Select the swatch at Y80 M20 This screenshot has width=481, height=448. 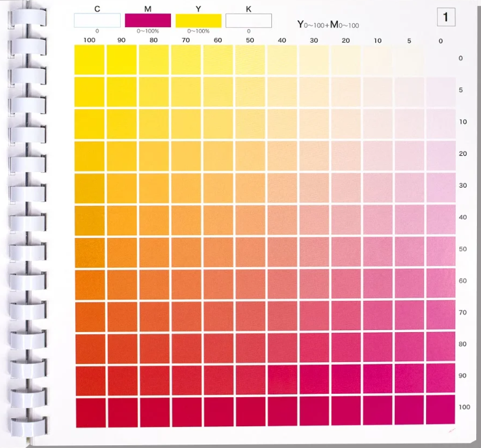point(153,156)
